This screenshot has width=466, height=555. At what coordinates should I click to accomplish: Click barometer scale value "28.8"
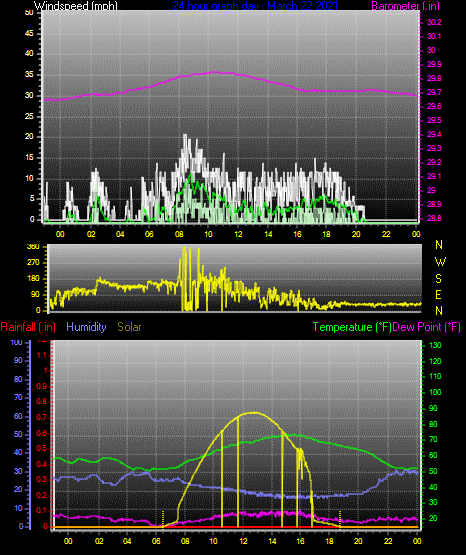pos(434,218)
